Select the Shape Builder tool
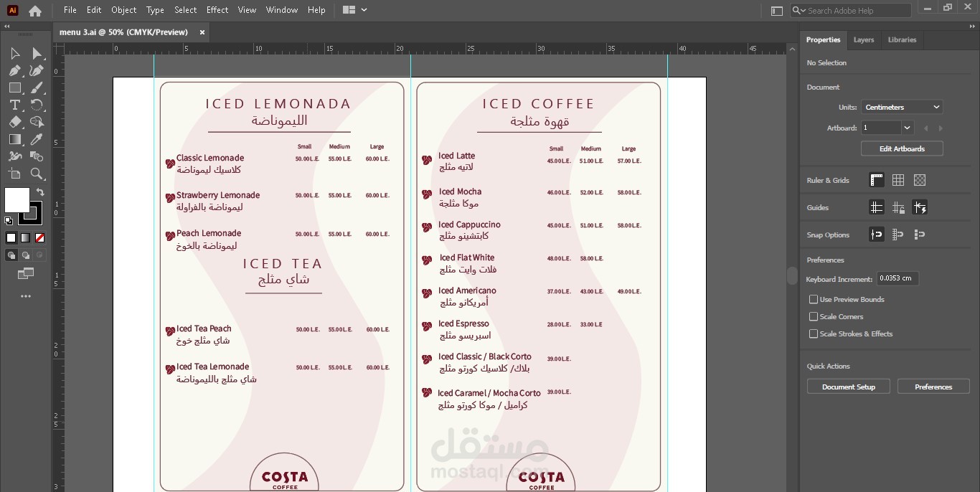Image resolution: width=980 pixels, height=492 pixels. tap(37, 122)
